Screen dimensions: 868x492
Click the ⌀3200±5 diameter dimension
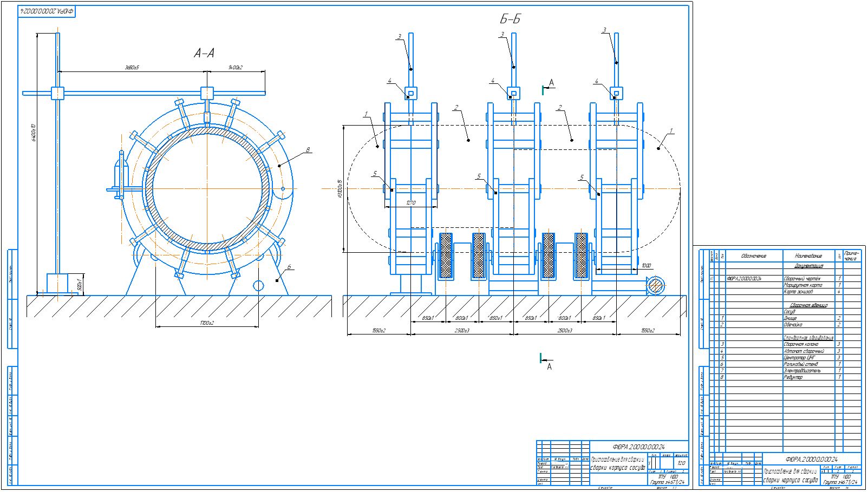click(x=340, y=189)
